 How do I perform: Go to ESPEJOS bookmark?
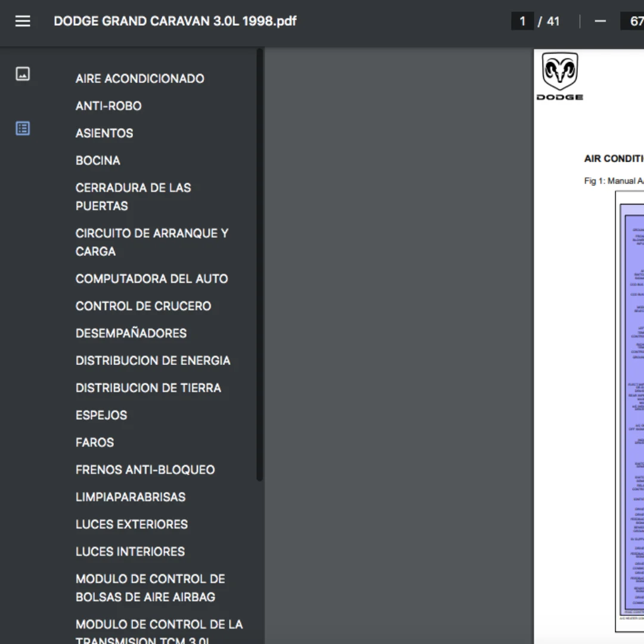click(x=101, y=415)
